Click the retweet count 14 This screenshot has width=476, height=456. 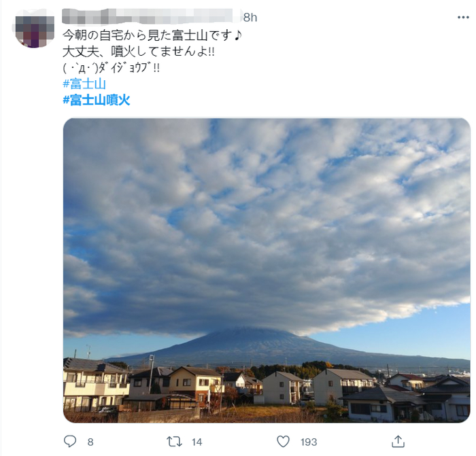[x=197, y=442]
